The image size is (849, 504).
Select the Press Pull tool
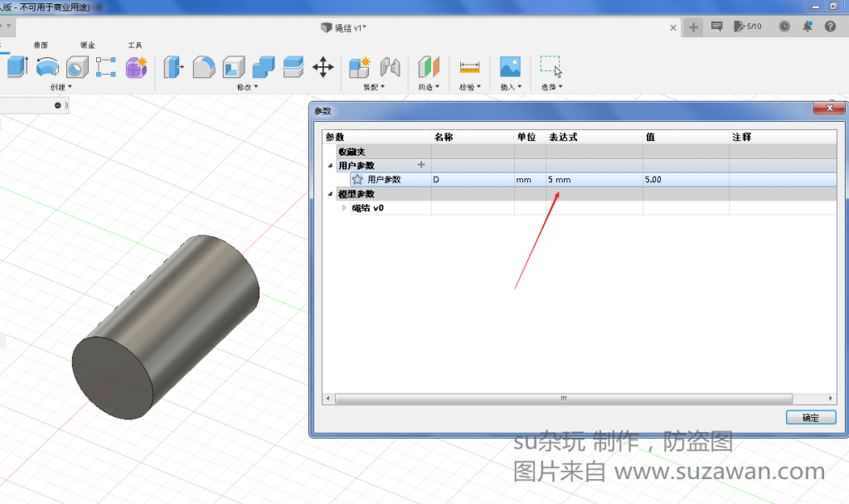pos(173,67)
